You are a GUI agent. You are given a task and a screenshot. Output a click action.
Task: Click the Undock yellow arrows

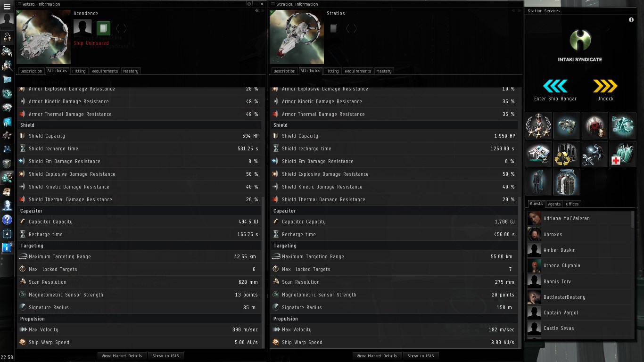(x=605, y=87)
